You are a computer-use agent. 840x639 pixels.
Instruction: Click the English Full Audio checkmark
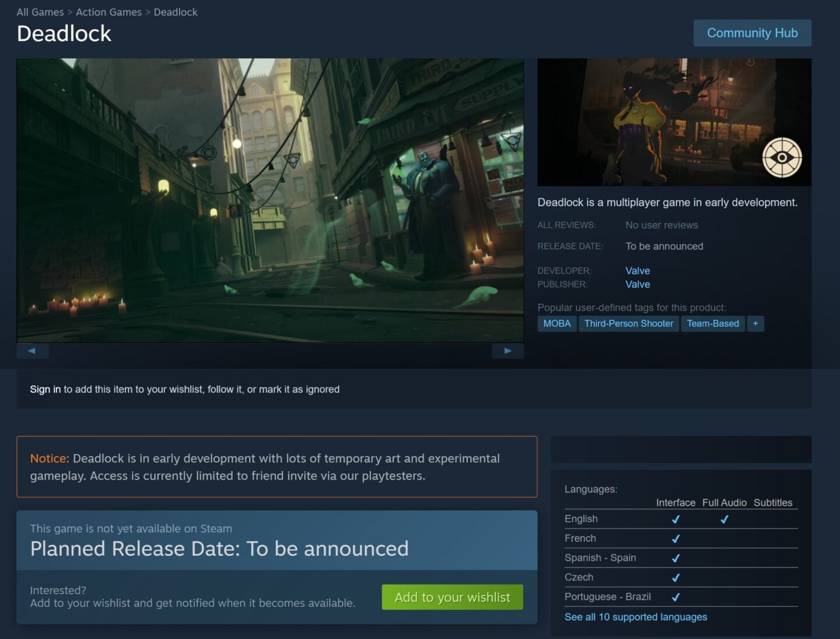[724, 519]
